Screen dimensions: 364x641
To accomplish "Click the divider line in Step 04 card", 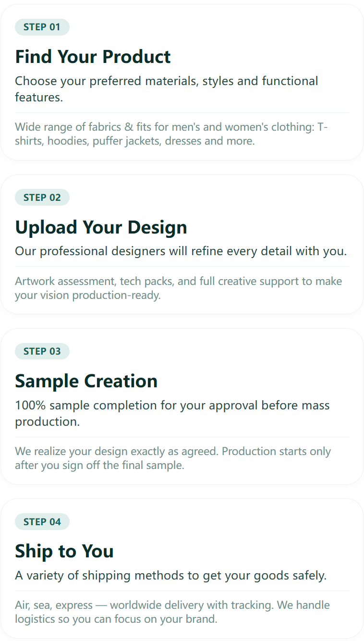I will tap(182, 591).
